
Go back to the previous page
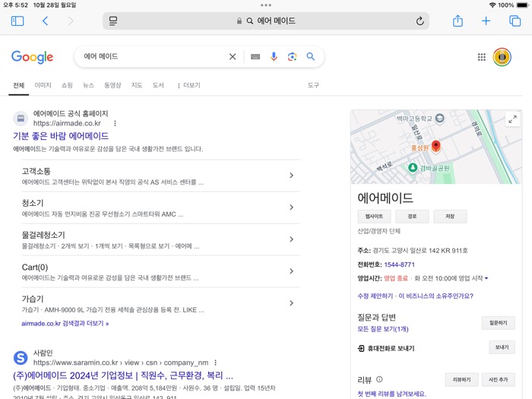(45, 21)
